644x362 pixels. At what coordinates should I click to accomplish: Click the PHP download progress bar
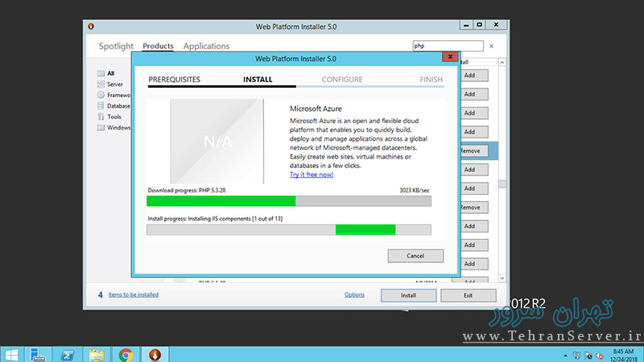point(288,201)
